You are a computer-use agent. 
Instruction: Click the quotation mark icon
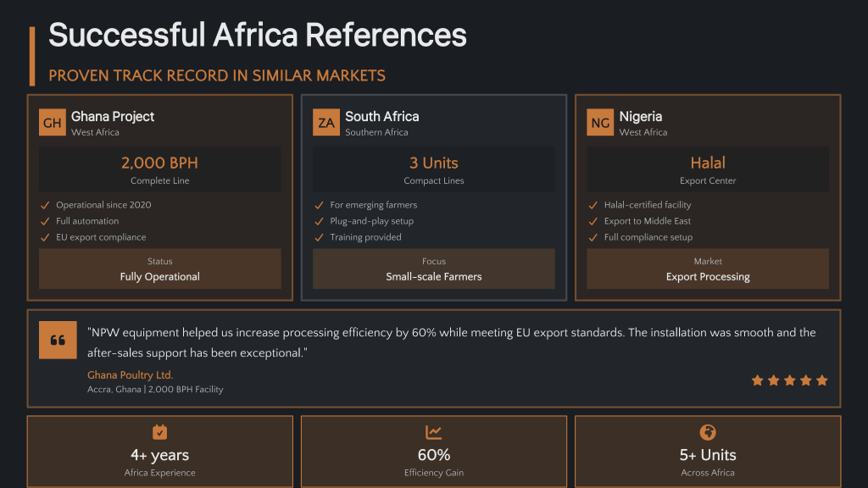(x=58, y=341)
